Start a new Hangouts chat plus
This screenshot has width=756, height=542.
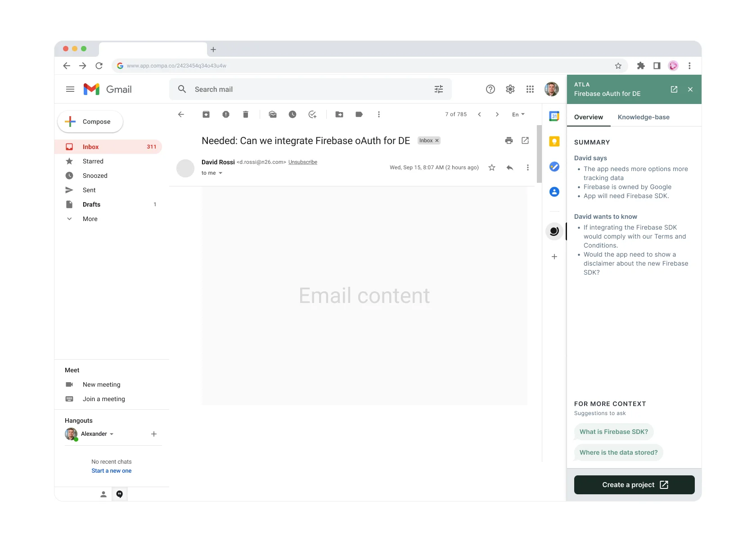coord(154,434)
